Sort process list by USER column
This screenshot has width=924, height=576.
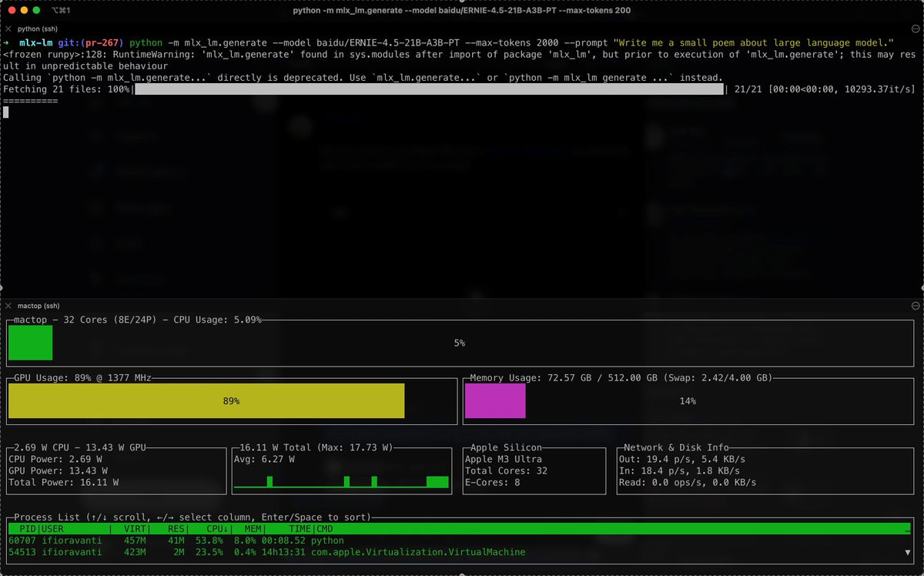[52, 529]
